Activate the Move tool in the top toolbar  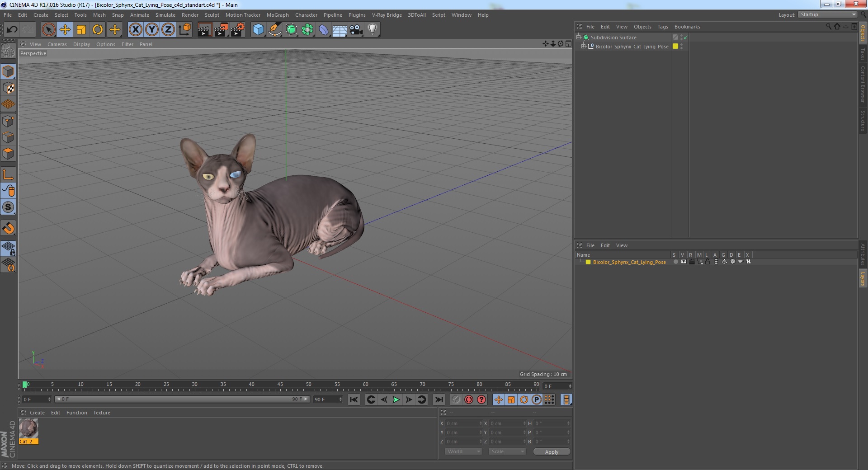click(65, 30)
